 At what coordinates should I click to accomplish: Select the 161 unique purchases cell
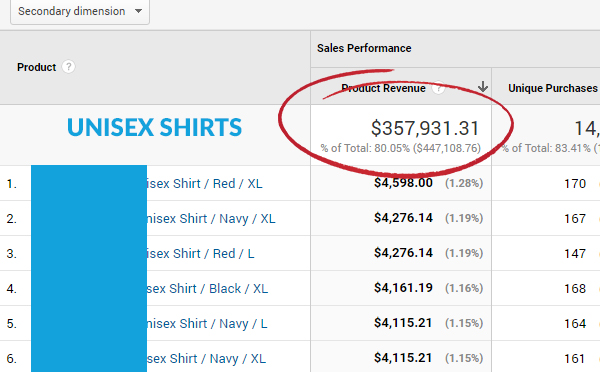[575, 359]
